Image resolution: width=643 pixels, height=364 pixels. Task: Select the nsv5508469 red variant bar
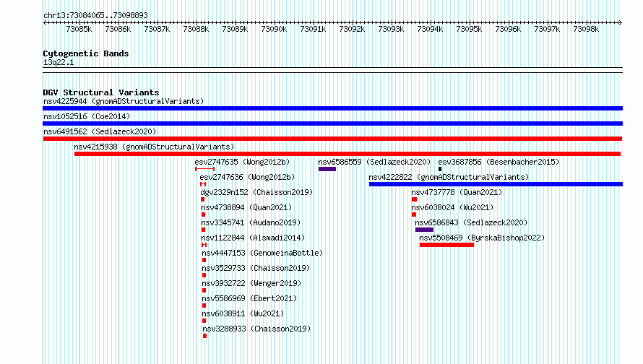pyautogui.click(x=446, y=245)
